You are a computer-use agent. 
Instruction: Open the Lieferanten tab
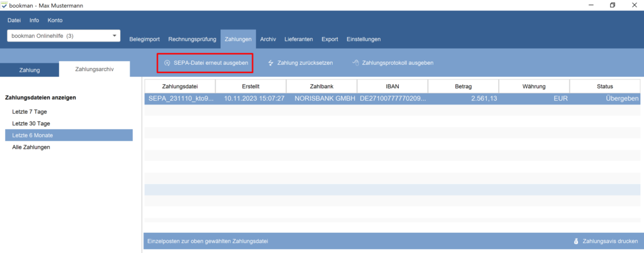[x=299, y=40]
